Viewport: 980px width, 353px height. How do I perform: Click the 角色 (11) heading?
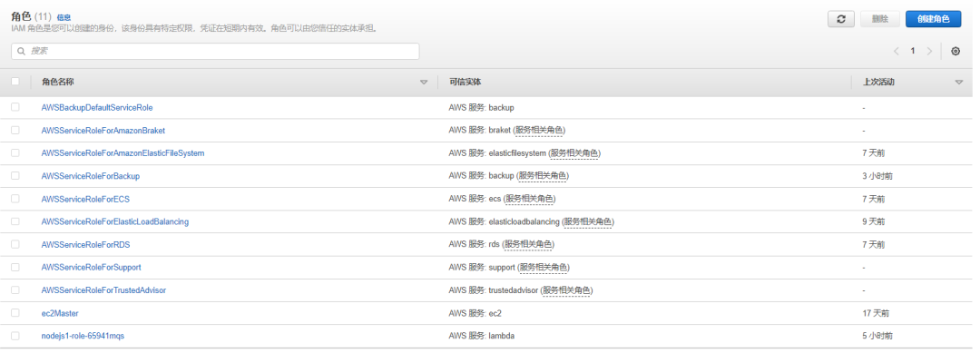[31, 17]
